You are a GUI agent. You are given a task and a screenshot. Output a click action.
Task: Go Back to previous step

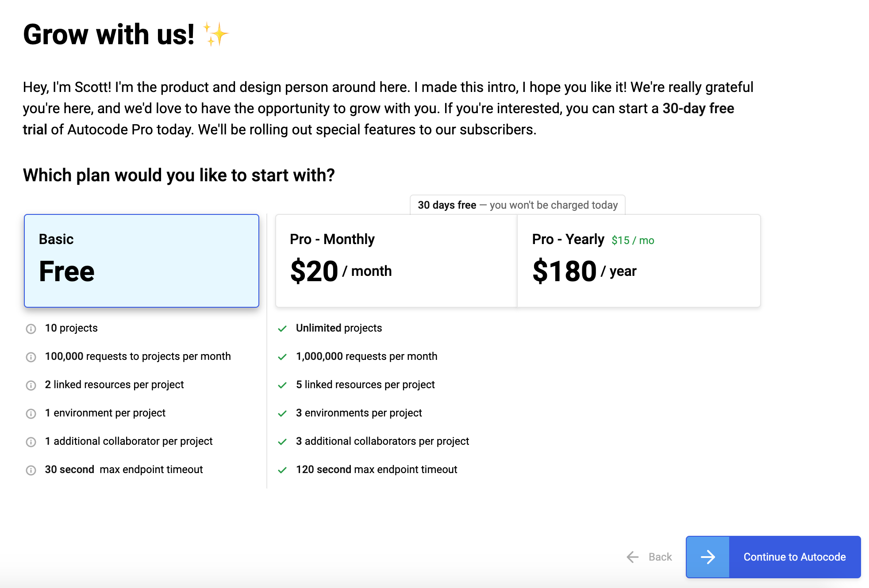660,557
